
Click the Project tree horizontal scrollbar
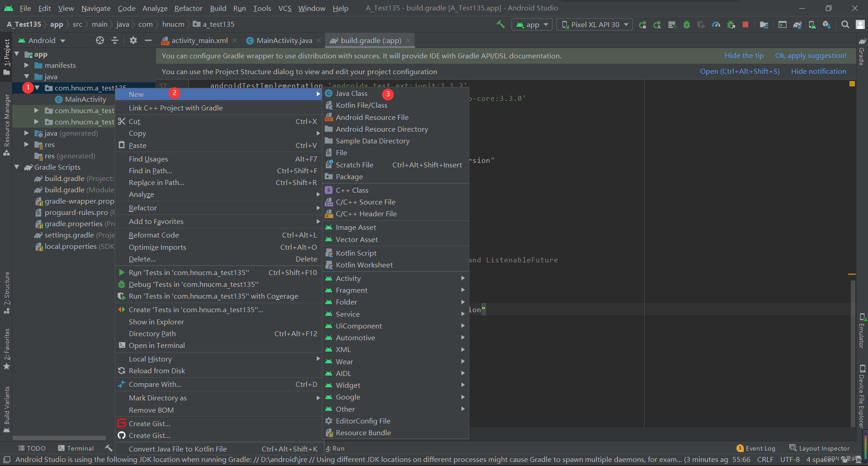59,438
